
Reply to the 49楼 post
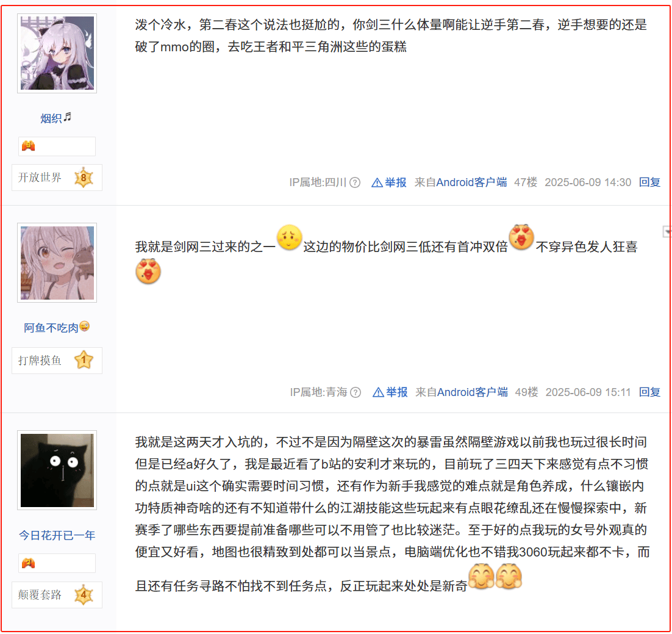pos(649,392)
